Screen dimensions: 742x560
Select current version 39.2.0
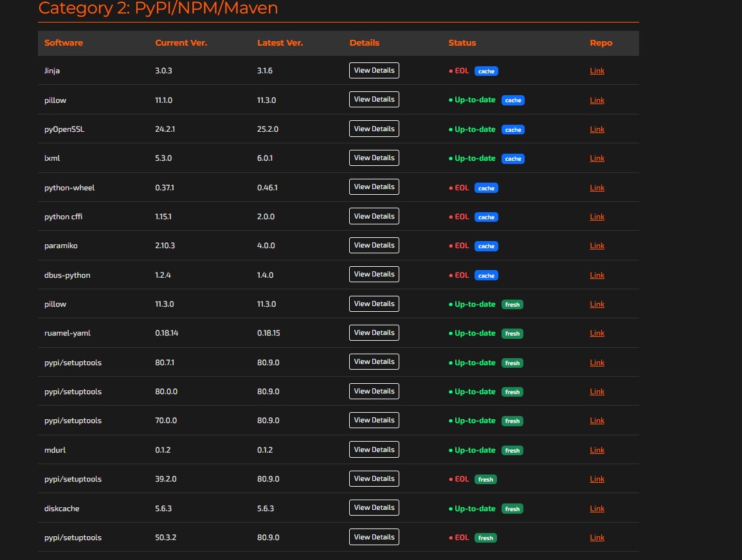click(166, 479)
